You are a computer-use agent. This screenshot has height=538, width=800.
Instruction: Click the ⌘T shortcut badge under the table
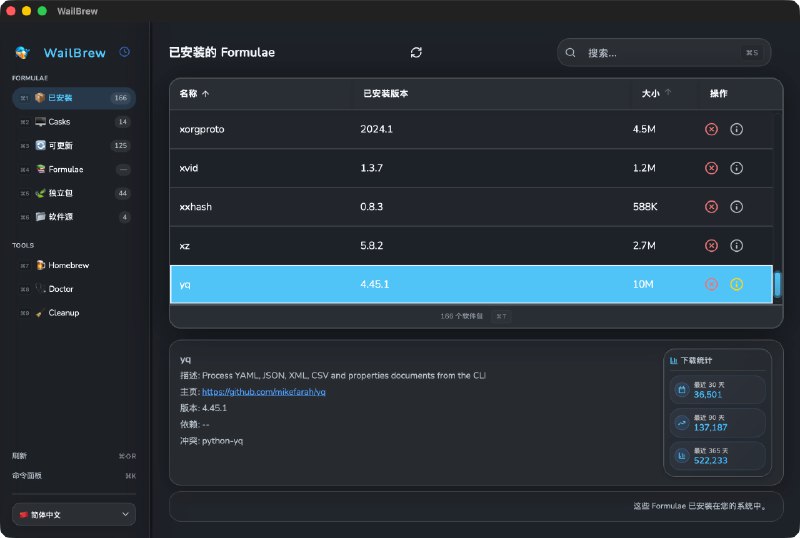point(502,316)
